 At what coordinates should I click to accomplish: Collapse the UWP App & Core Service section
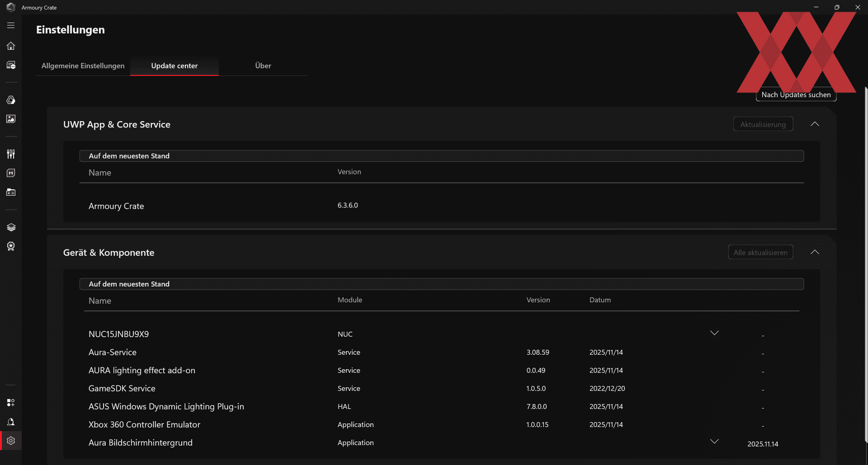click(815, 124)
